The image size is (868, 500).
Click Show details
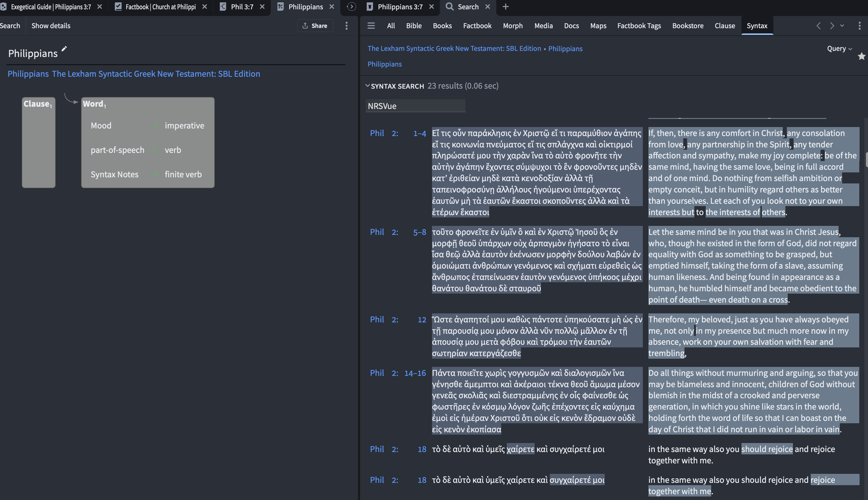[51, 26]
